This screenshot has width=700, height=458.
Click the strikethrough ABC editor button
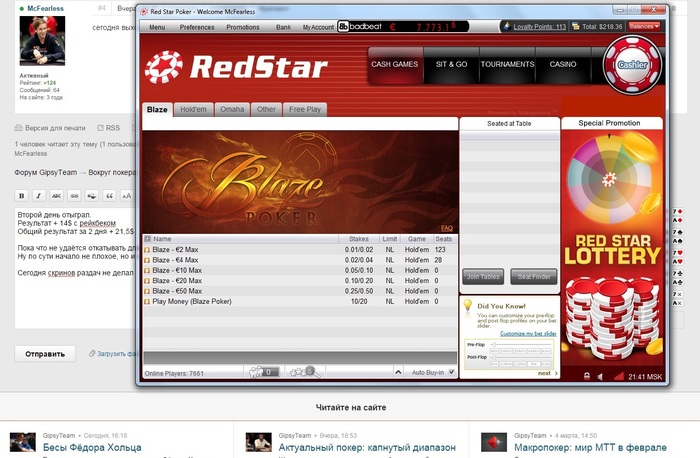56,196
